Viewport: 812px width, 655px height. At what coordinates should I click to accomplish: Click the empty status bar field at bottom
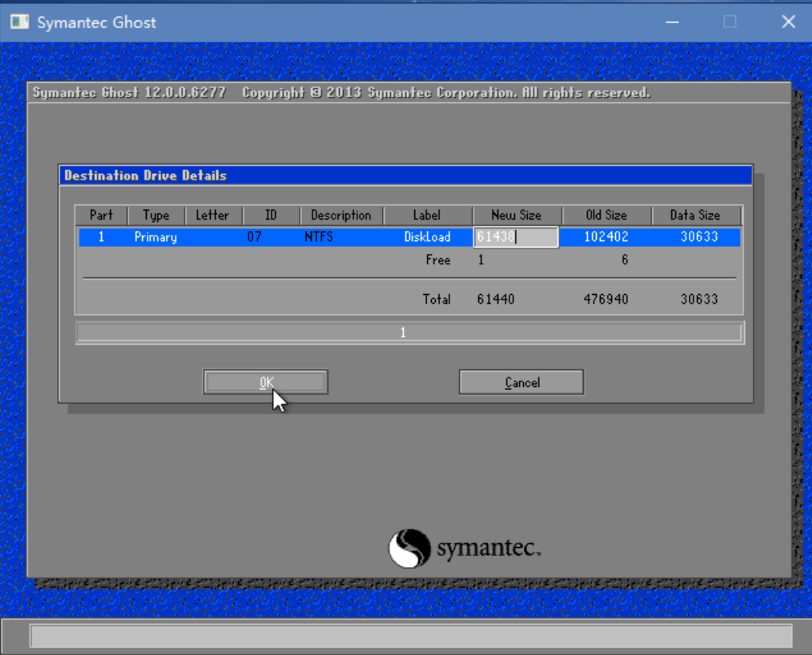pyautogui.click(x=411, y=636)
